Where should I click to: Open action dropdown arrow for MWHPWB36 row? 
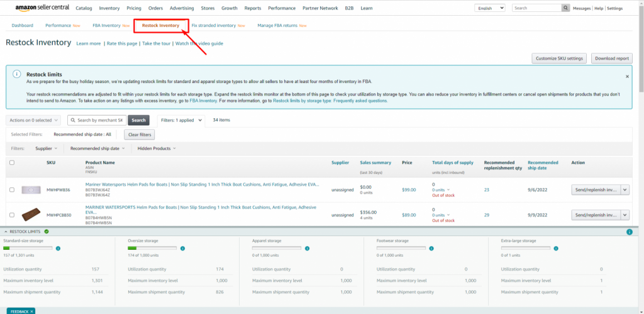(625, 190)
